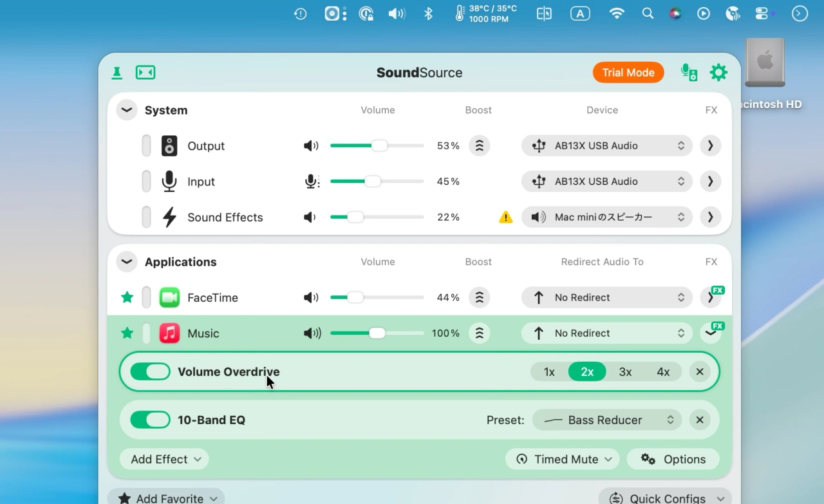The height and width of the screenshot is (504, 824).
Task: Click the FaceTime boost icon
Action: (479, 297)
